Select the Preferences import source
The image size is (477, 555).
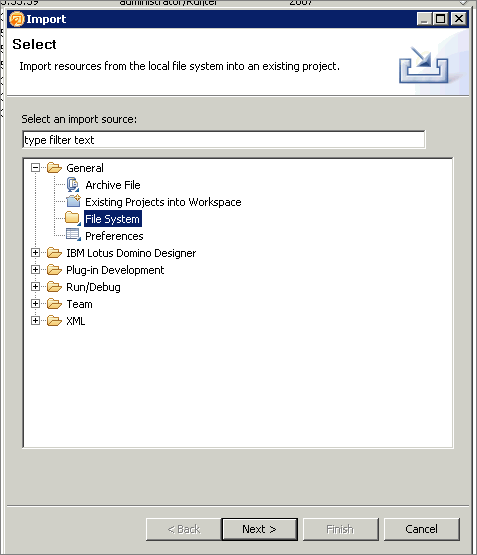pos(114,236)
